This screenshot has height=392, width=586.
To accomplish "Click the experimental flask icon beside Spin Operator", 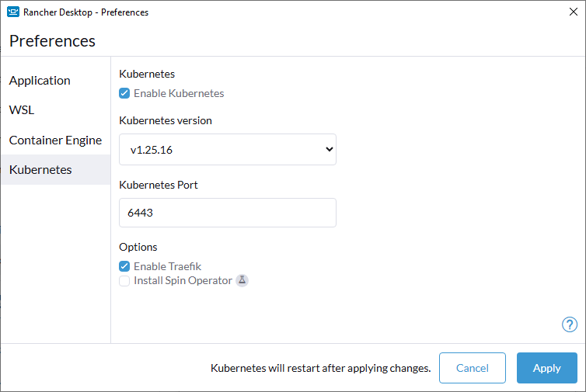I will click(x=242, y=280).
